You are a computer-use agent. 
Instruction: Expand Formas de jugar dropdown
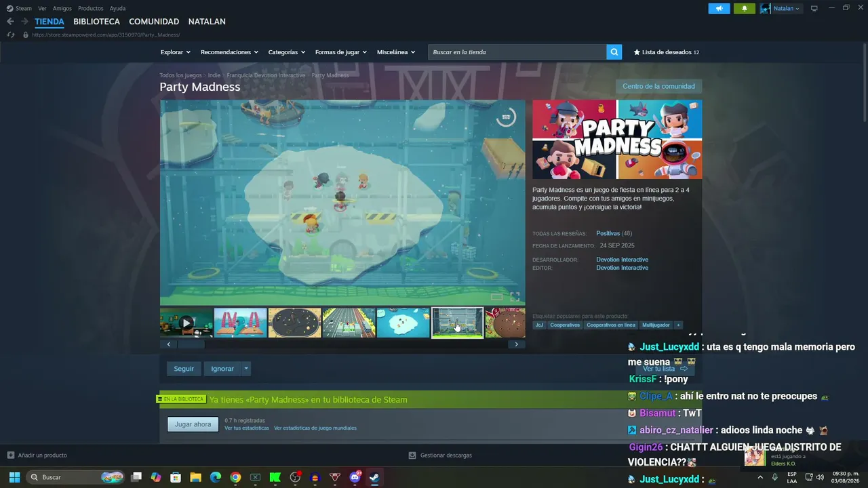click(x=341, y=52)
